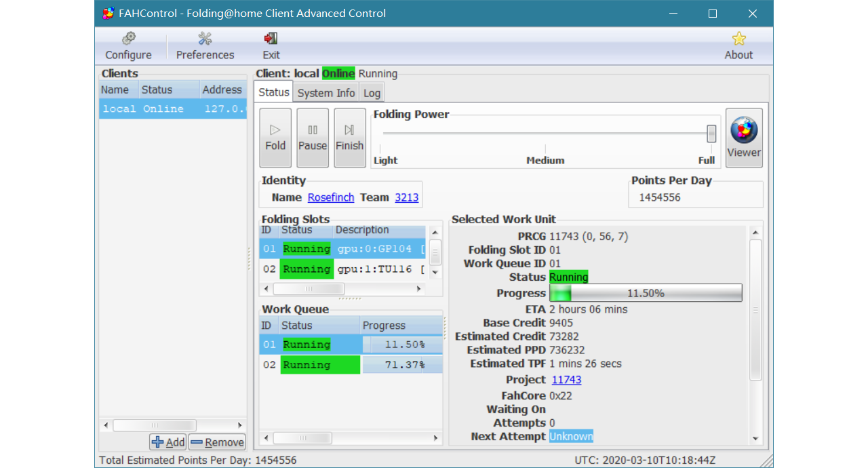Click the FAHControl title bar app icon

pos(108,13)
